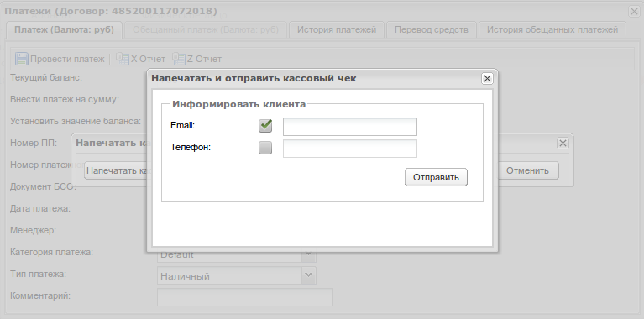This screenshot has width=644, height=319.
Task: Tick the Телефон checkbox
Action: pyautogui.click(x=265, y=148)
